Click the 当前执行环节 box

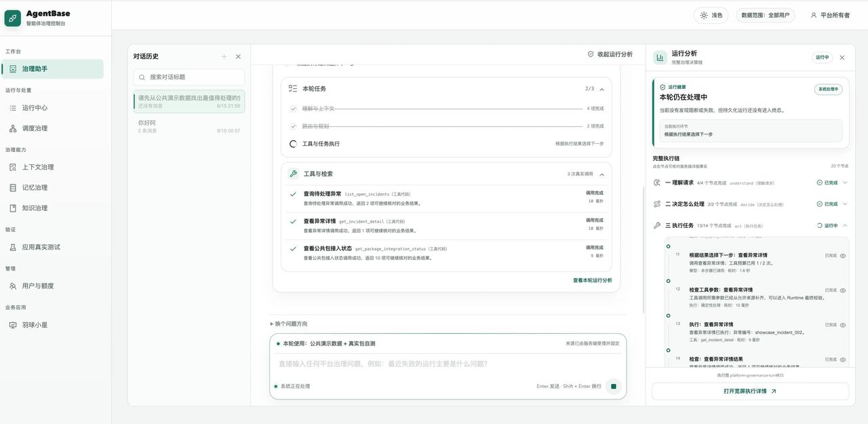click(751, 131)
